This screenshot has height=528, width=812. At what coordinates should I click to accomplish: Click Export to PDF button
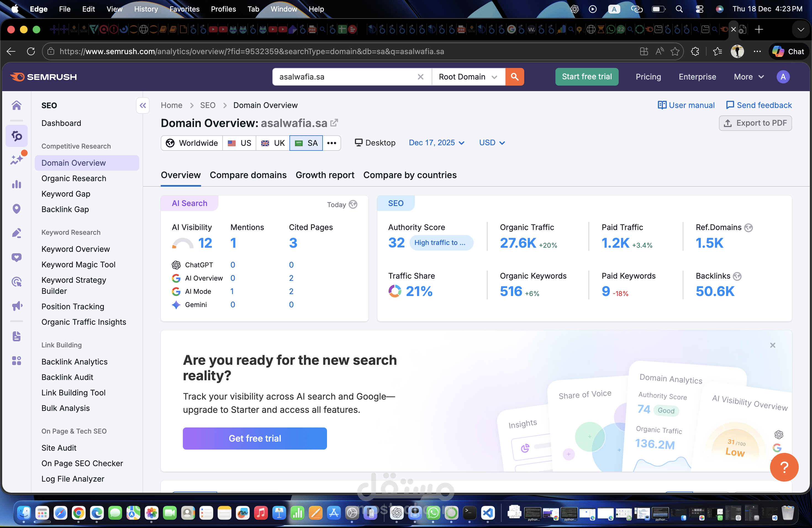pyautogui.click(x=755, y=123)
